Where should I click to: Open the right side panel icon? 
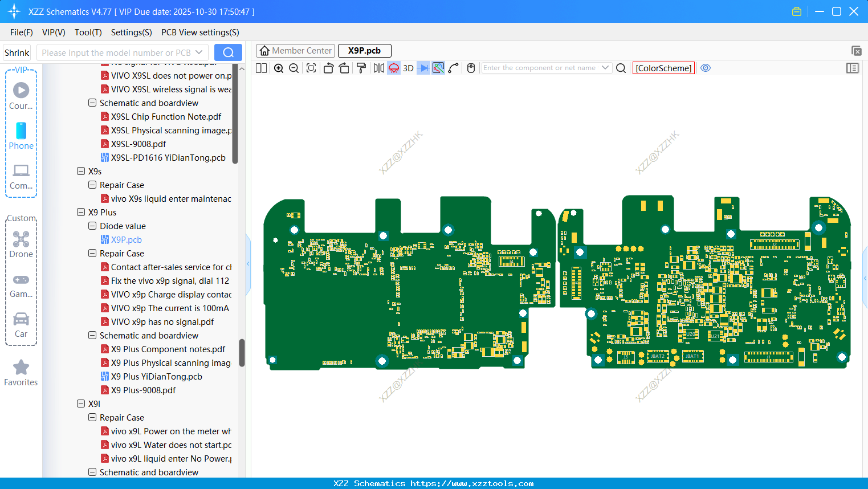click(853, 68)
